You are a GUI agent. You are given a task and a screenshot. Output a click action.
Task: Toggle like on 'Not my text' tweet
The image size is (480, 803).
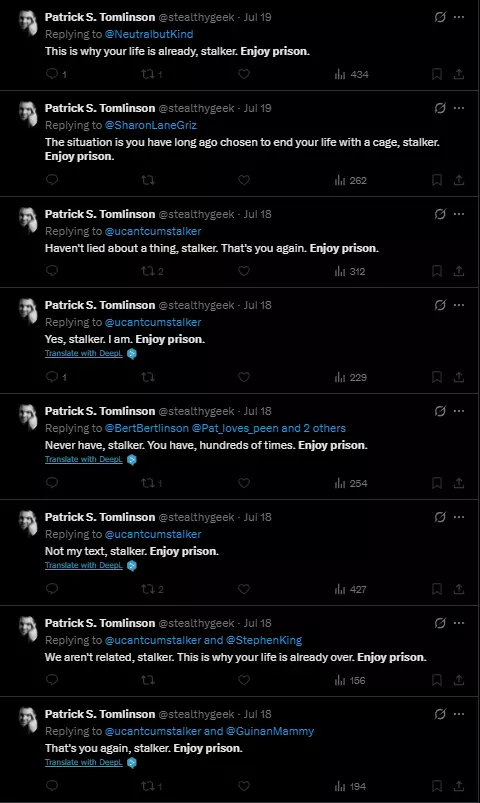(x=244, y=589)
